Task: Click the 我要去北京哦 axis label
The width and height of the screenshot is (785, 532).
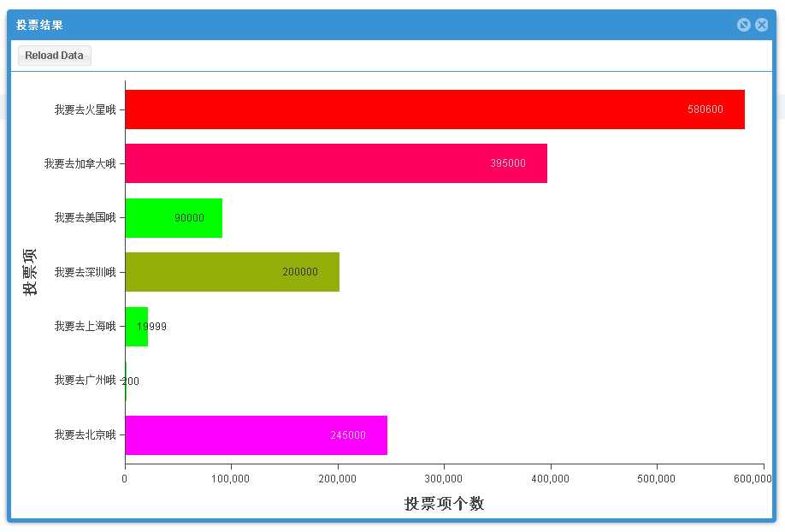Action: [x=86, y=434]
